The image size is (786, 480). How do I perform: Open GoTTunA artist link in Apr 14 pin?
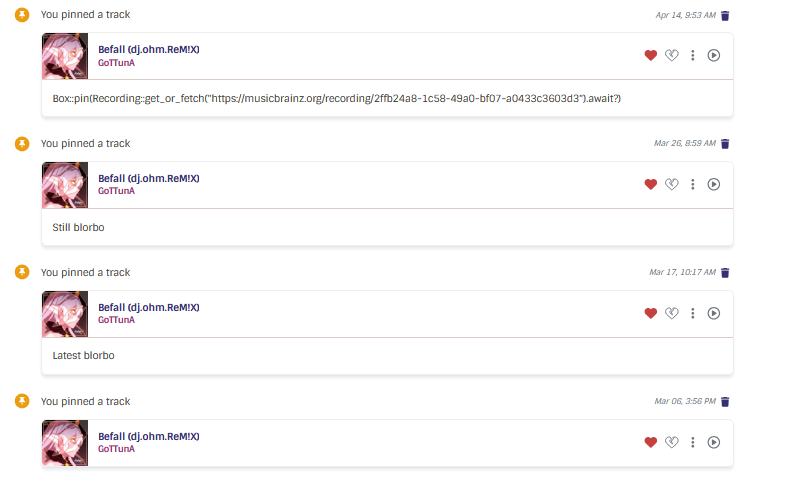pyautogui.click(x=116, y=63)
